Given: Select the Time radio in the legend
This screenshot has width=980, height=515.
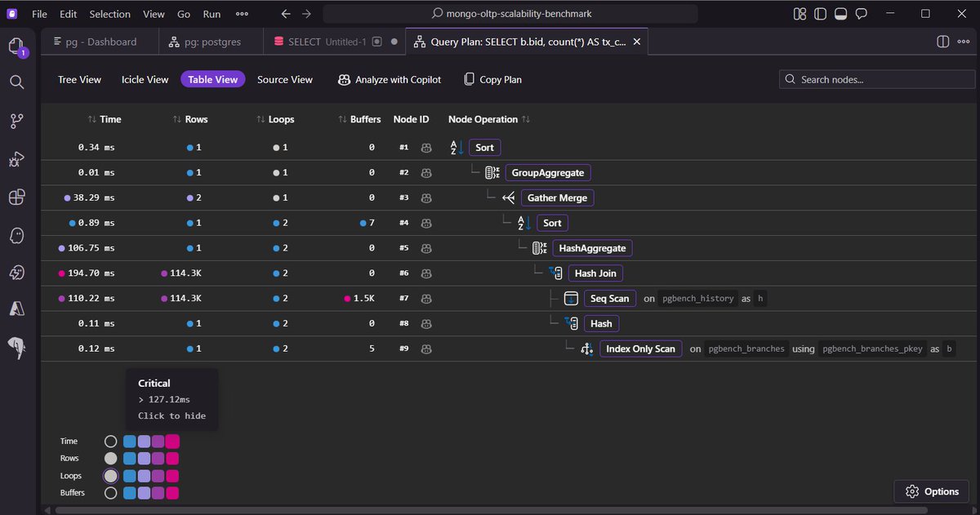Looking at the screenshot, I should pos(111,442).
